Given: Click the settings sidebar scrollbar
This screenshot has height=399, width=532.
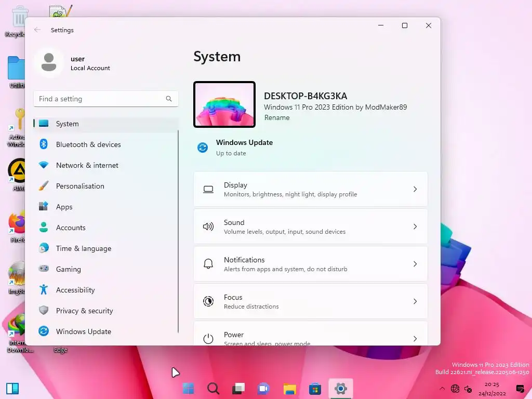Looking at the screenshot, I should click(x=178, y=231).
